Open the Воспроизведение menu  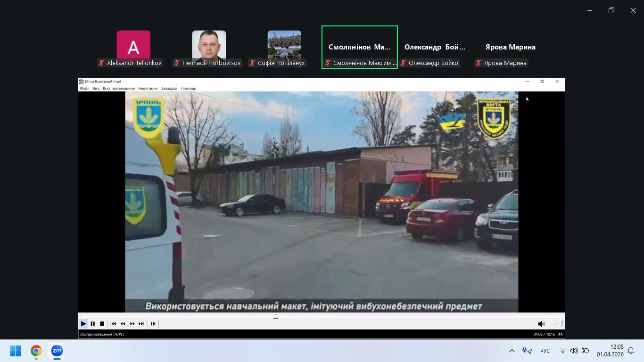[119, 88]
